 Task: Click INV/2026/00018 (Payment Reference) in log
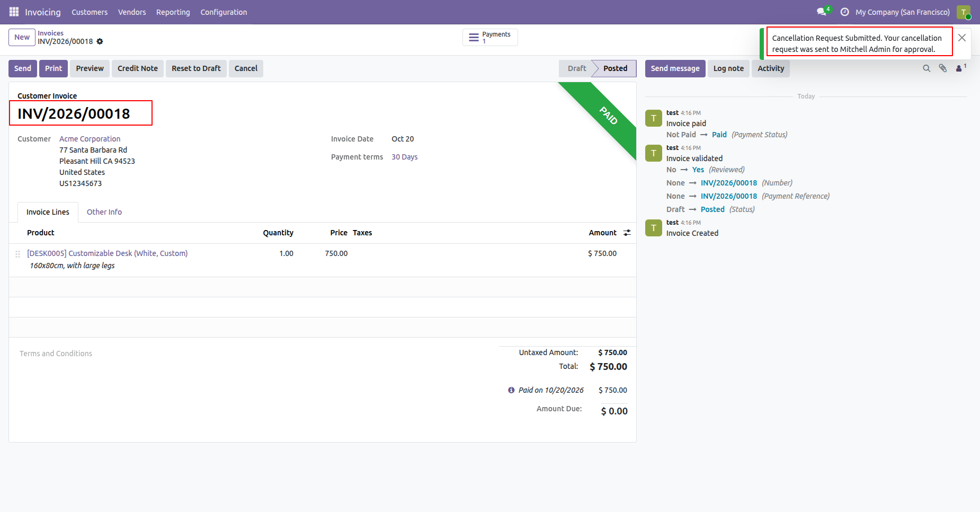(729, 196)
